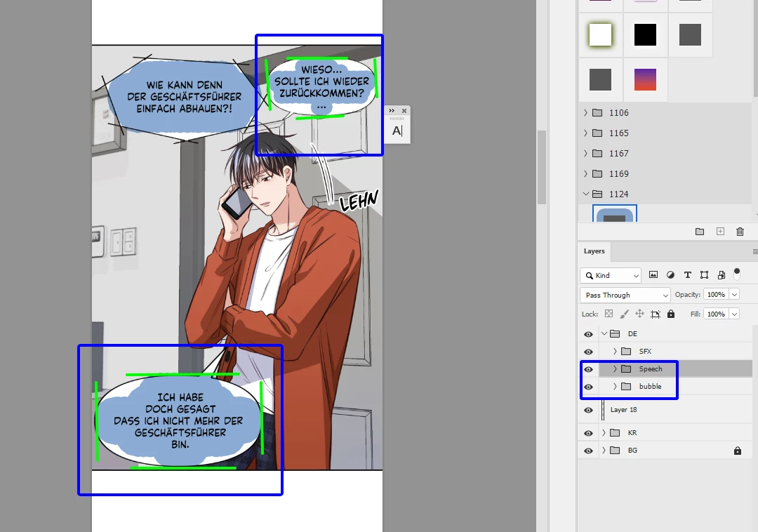
Task: Lock image pixels brush icon
Action: coord(625,314)
